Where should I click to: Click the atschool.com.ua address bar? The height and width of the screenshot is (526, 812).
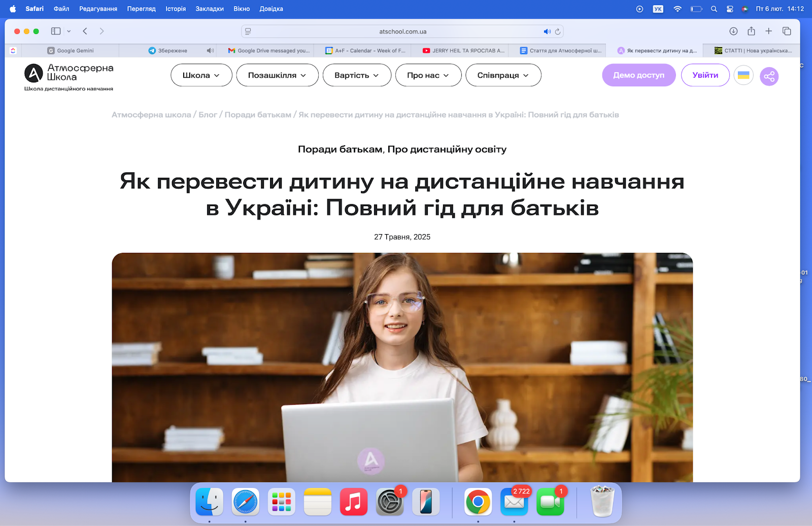(402, 31)
